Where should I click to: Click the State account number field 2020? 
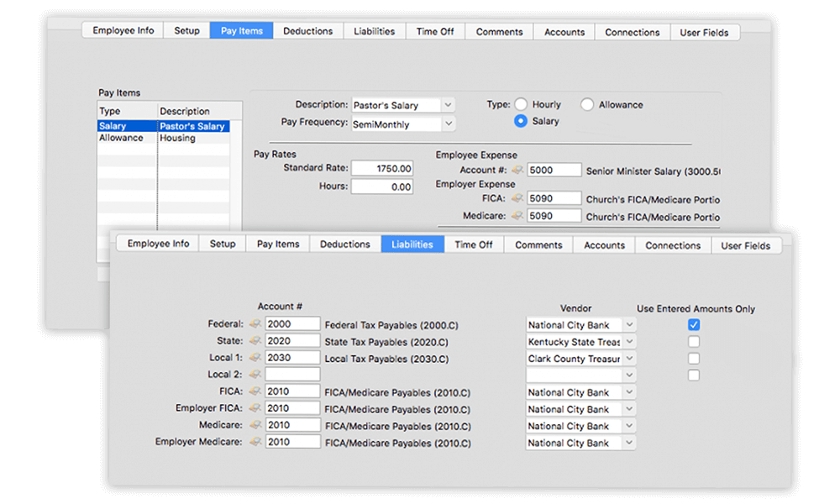[x=292, y=341]
